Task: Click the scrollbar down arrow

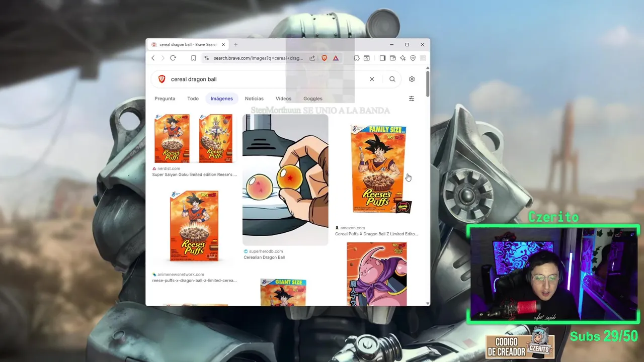Action: 428,303
